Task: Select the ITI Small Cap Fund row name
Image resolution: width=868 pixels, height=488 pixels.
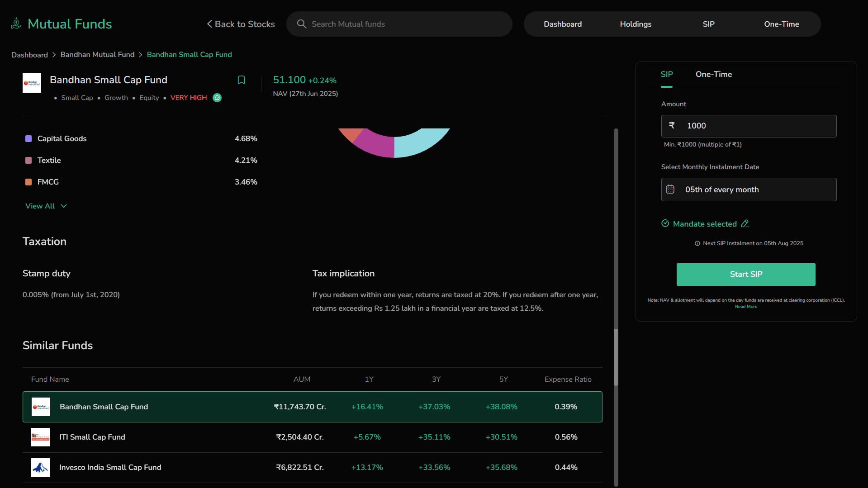Action: tap(92, 437)
